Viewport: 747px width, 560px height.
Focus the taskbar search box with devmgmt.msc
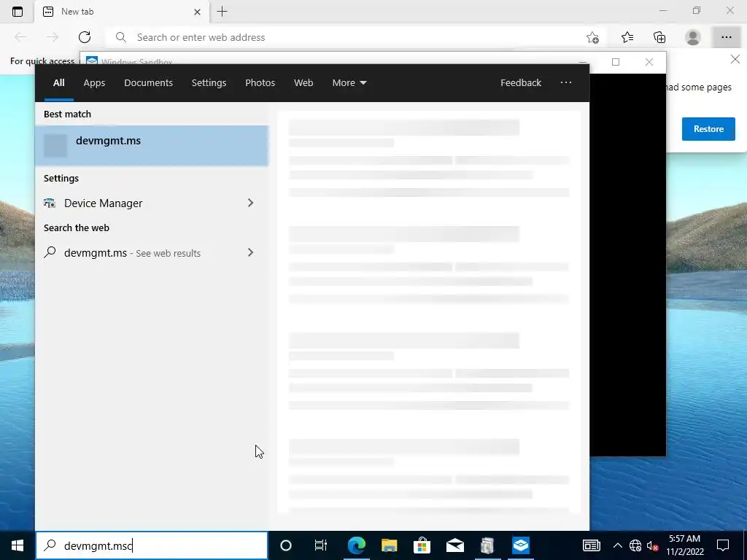pyautogui.click(x=152, y=545)
